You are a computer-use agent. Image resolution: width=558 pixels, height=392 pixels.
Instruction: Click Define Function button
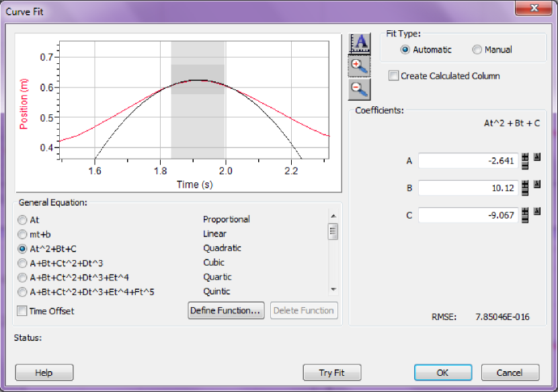pos(226,311)
